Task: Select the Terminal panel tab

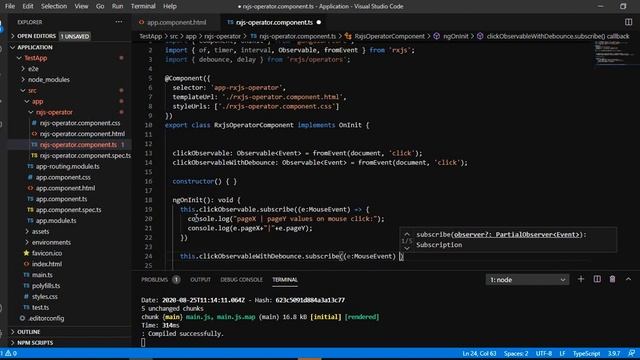Action: [x=285, y=280]
